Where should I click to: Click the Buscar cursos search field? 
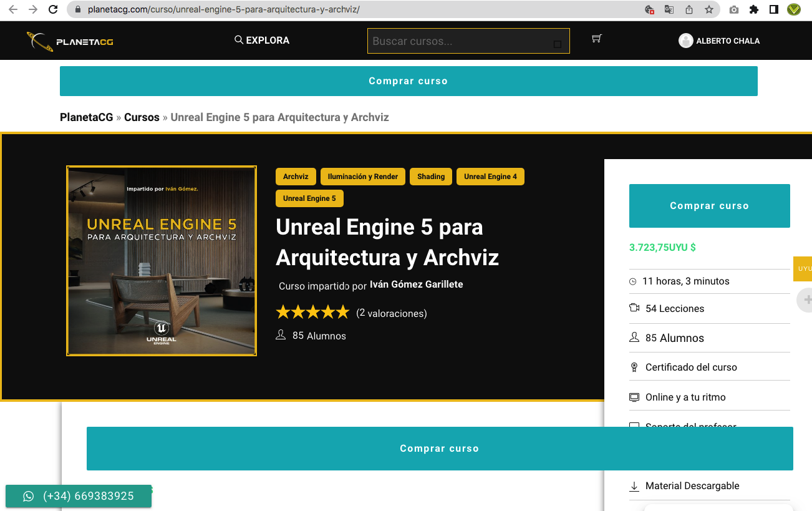coord(468,41)
